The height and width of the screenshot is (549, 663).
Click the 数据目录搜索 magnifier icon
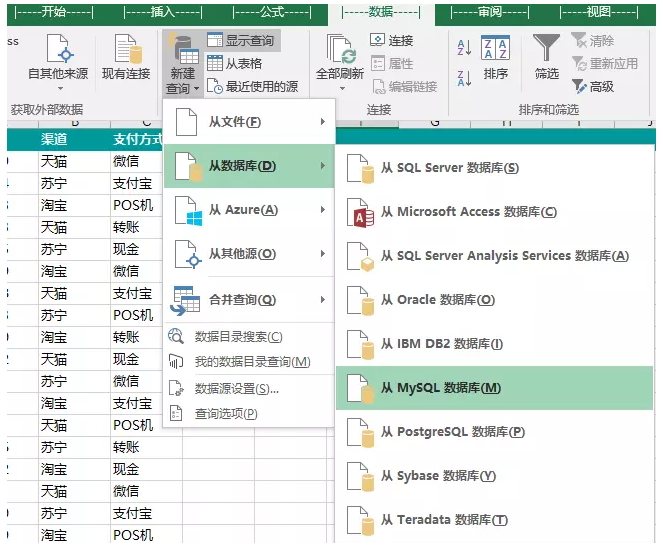coord(176,336)
